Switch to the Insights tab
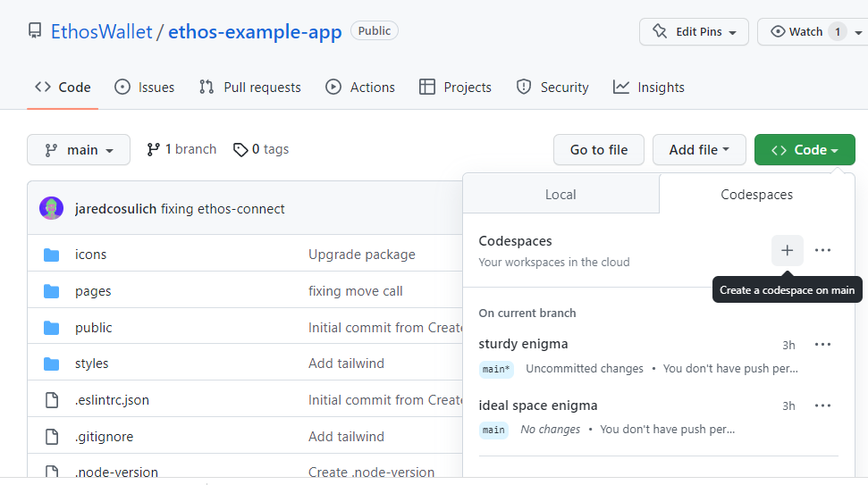This screenshot has height=485, width=868. click(649, 88)
